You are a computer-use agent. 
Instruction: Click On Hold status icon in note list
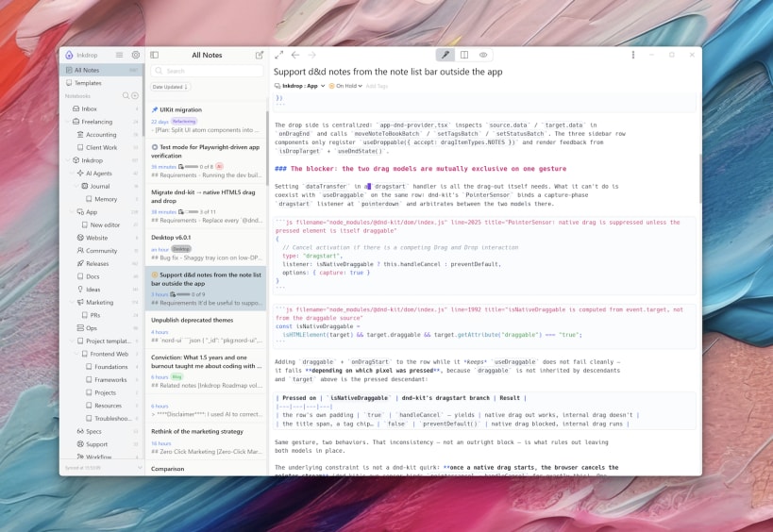click(x=155, y=274)
